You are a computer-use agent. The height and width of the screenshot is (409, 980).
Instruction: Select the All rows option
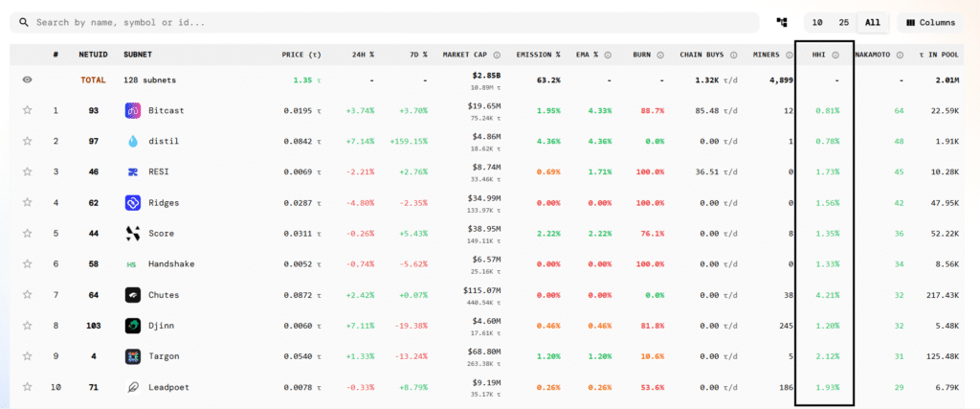tap(872, 22)
